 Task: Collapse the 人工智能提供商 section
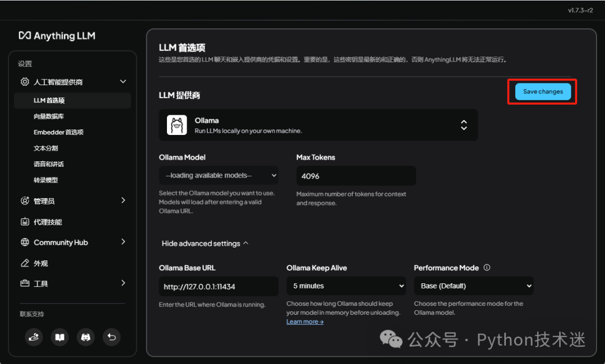coord(123,82)
